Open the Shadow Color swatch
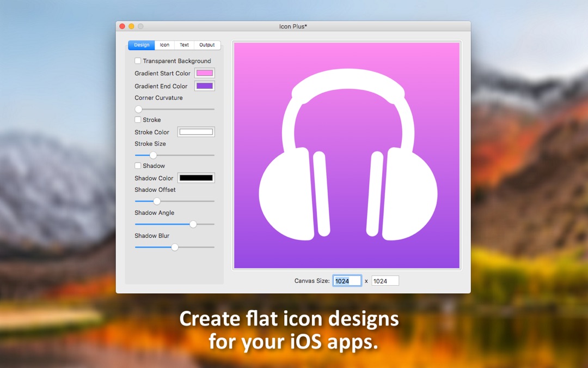 [196, 177]
